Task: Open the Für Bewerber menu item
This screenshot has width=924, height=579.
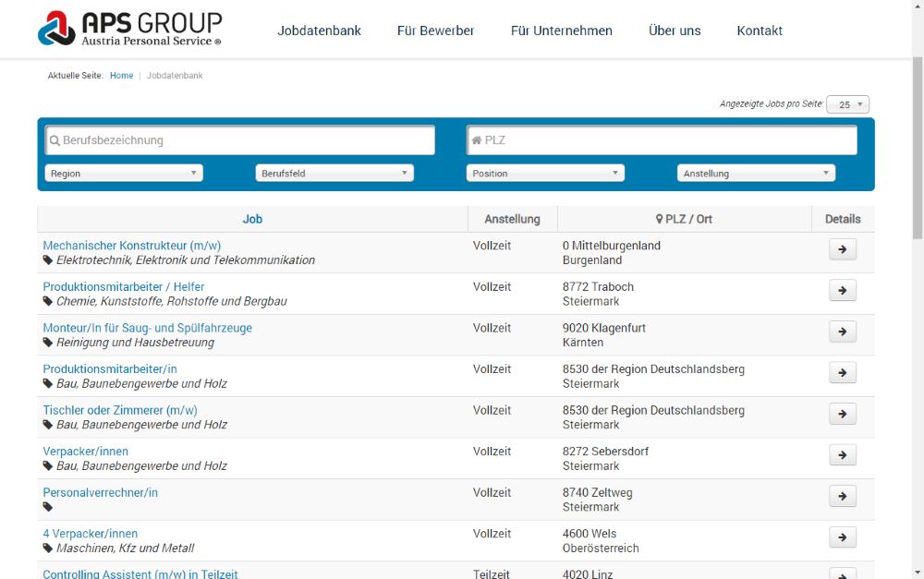Action: click(x=435, y=30)
